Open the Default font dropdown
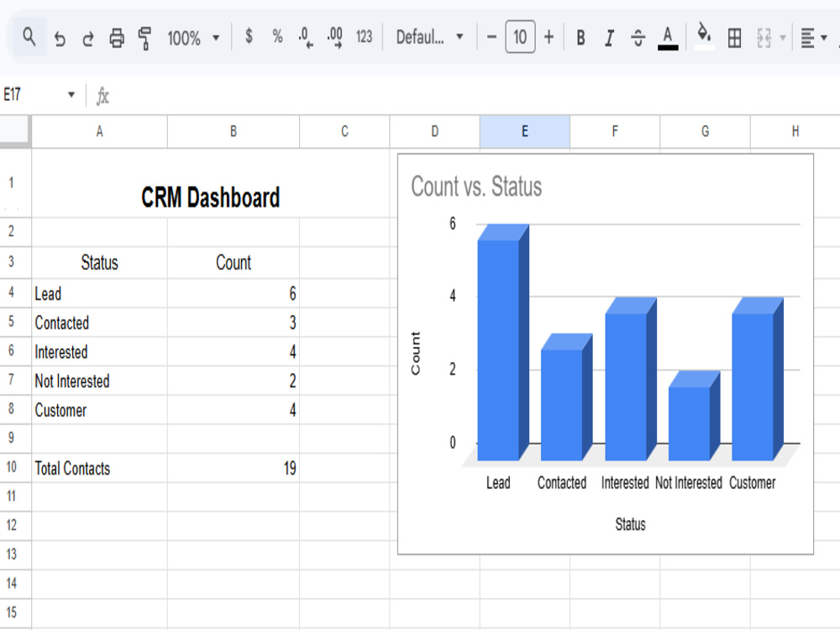Viewport: 840px width, 630px height. point(429,37)
